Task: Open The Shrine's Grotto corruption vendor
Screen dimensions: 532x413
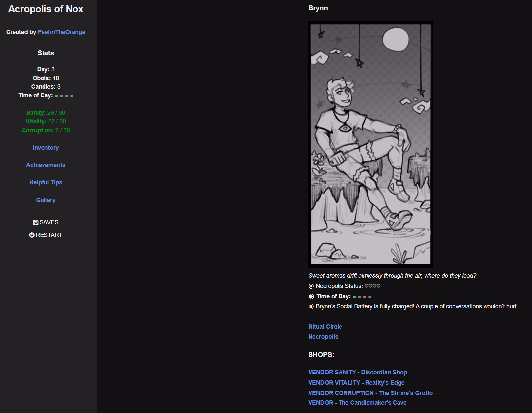Action: point(370,393)
